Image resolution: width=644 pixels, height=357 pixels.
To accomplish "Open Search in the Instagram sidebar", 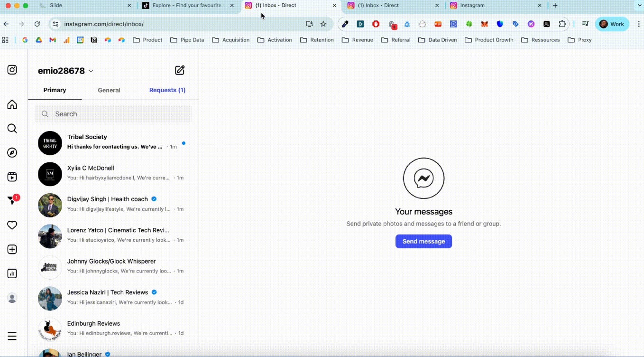I will pos(12,129).
